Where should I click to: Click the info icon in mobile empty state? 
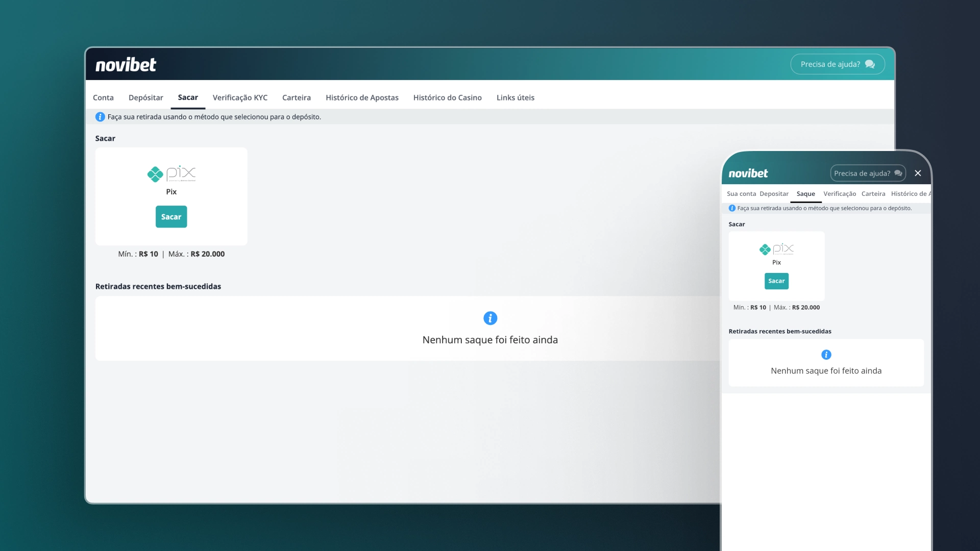[x=826, y=355]
